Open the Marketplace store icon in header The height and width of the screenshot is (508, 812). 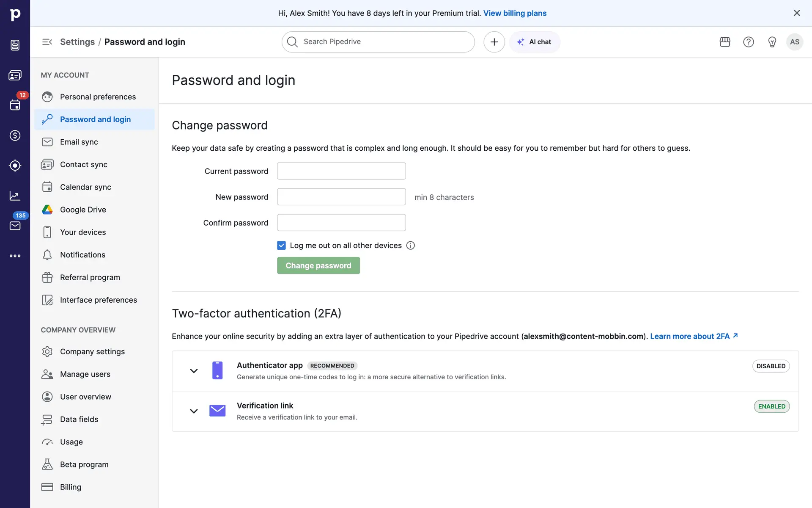coord(725,42)
